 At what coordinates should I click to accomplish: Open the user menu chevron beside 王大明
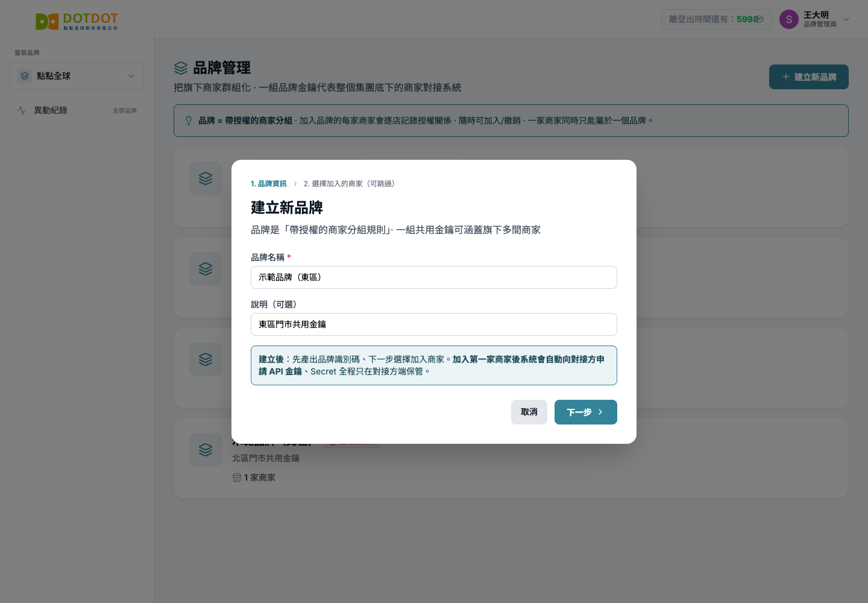(x=846, y=19)
